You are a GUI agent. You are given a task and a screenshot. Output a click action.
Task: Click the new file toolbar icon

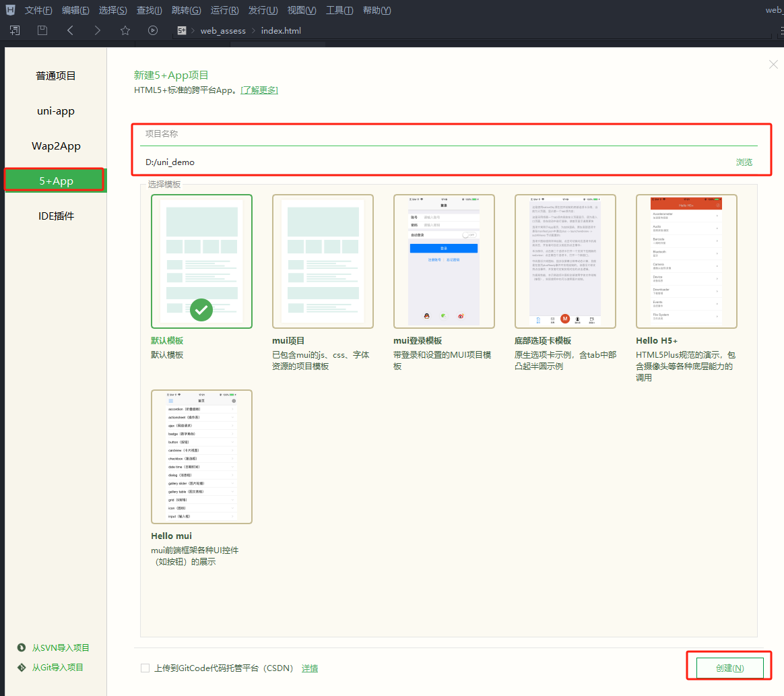pyautogui.click(x=15, y=30)
